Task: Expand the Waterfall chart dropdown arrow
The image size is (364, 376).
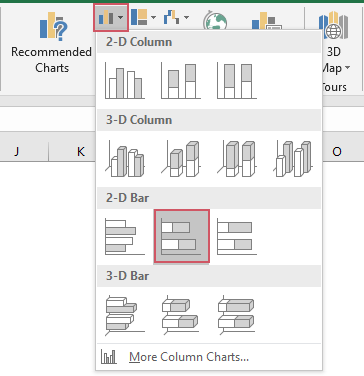Action: point(186,17)
